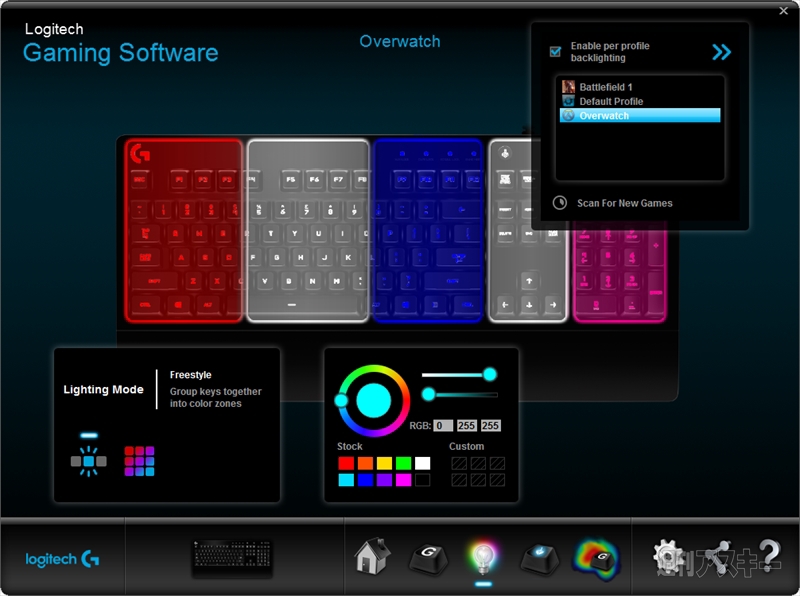Click the upper brightness slider handle
800x596 pixels.
490,375
